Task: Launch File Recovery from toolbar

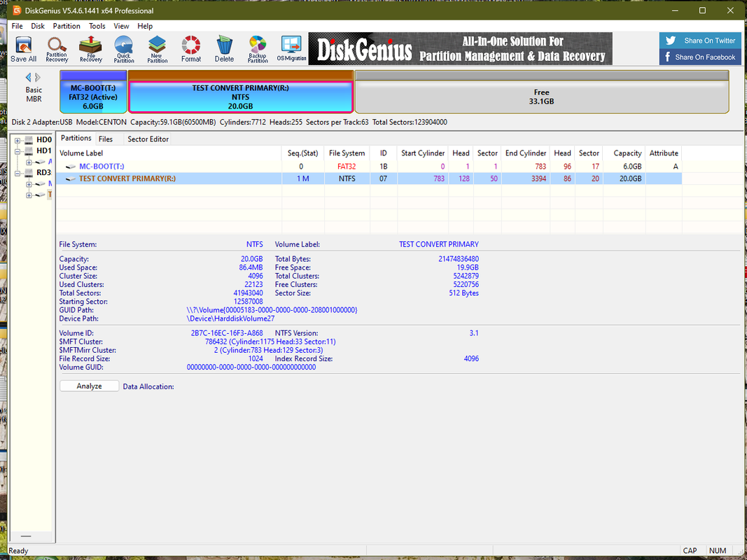Action: (90, 49)
